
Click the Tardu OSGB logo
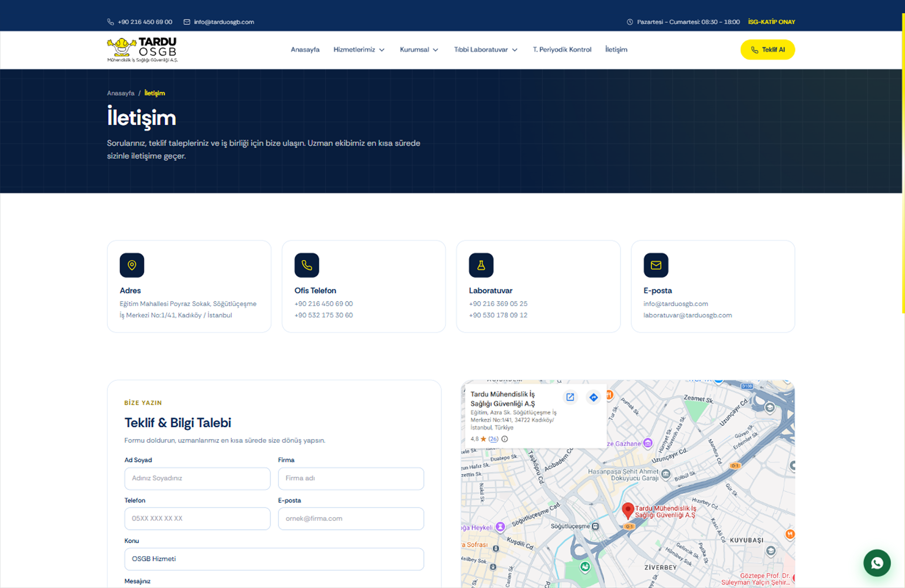point(142,49)
